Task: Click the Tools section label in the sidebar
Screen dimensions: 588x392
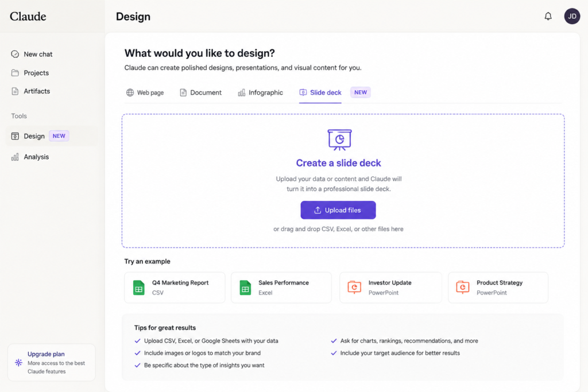Action: (x=19, y=116)
